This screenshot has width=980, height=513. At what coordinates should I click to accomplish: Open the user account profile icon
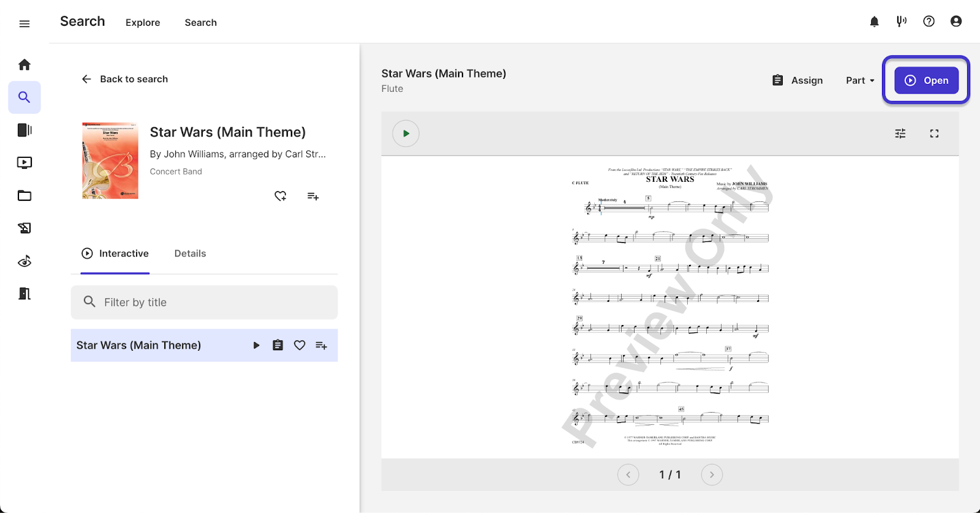[956, 22]
